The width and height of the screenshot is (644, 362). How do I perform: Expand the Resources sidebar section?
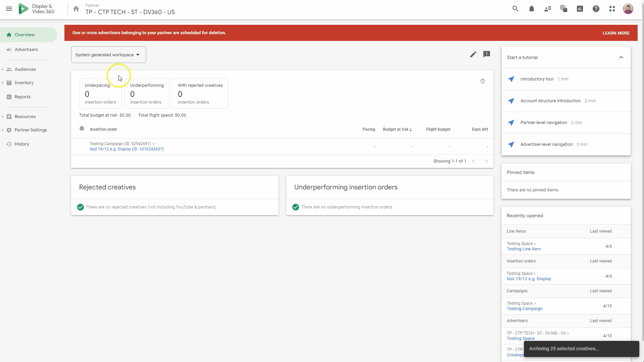click(x=3, y=117)
